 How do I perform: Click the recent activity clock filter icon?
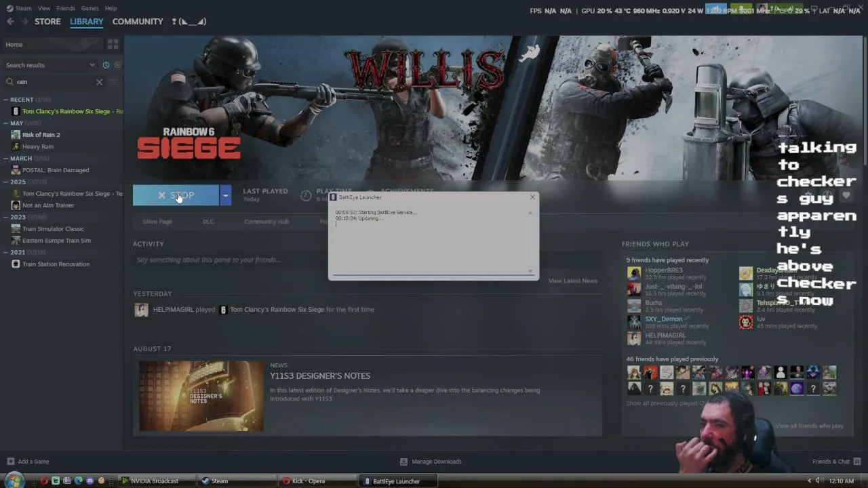point(106,65)
